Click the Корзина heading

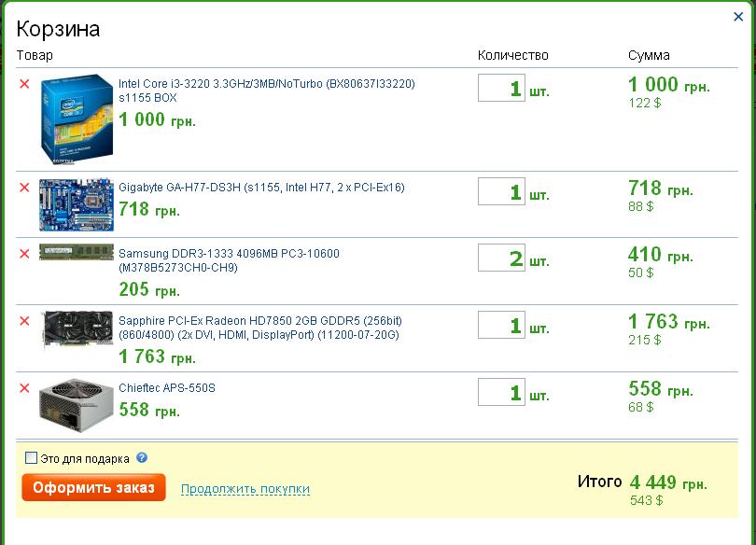click(x=59, y=29)
